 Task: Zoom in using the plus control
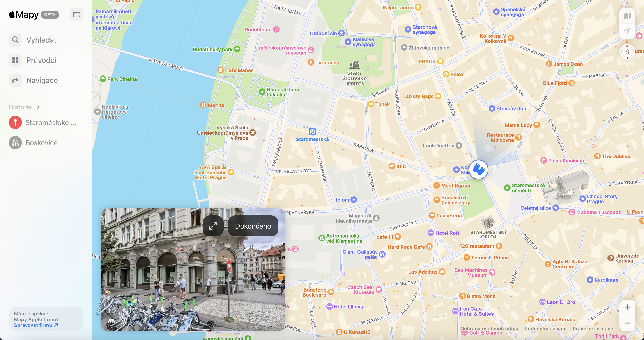coord(627,307)
